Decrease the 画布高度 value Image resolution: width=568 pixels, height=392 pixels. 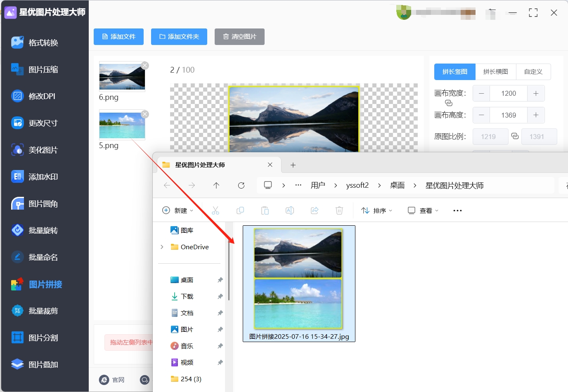[x=481, y=115]
